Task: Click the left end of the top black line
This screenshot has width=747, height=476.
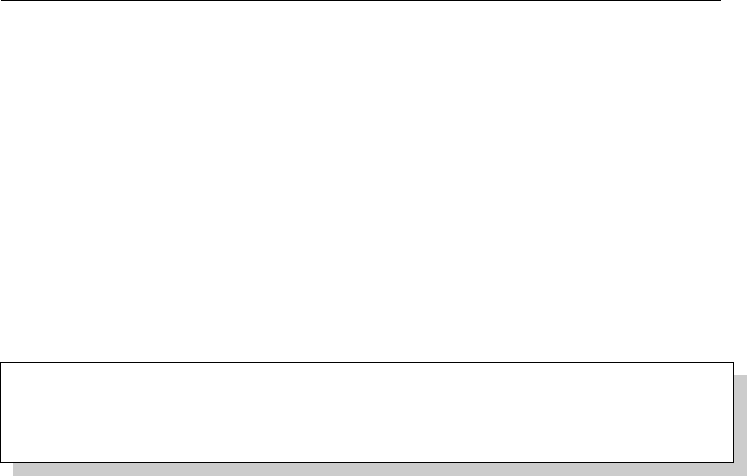Action: point(1,0)
